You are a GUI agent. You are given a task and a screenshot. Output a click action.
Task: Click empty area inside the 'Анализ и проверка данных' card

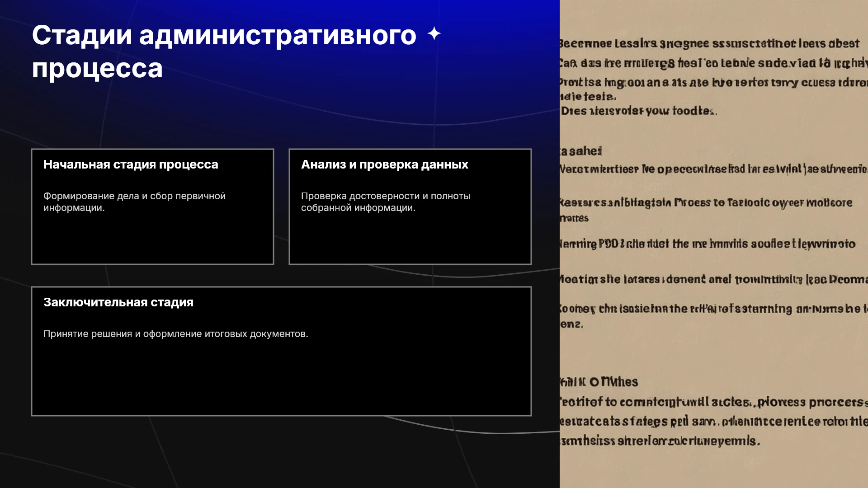410,239
